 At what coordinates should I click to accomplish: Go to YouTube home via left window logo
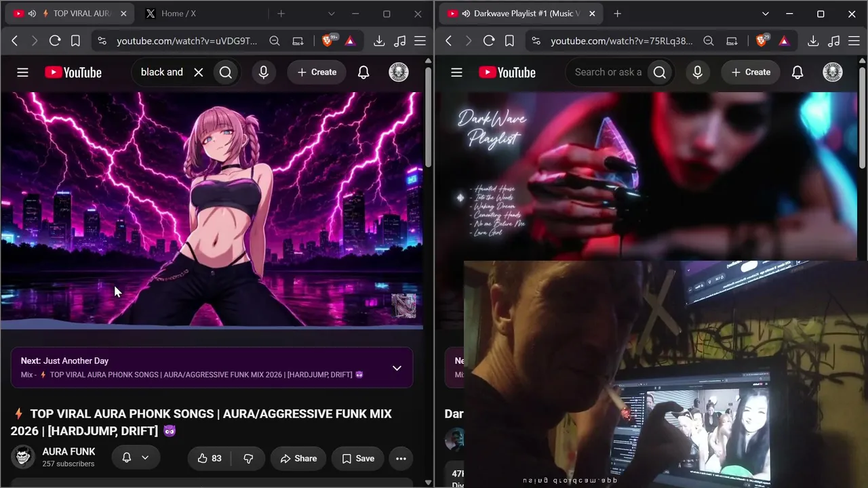(73, 73)
